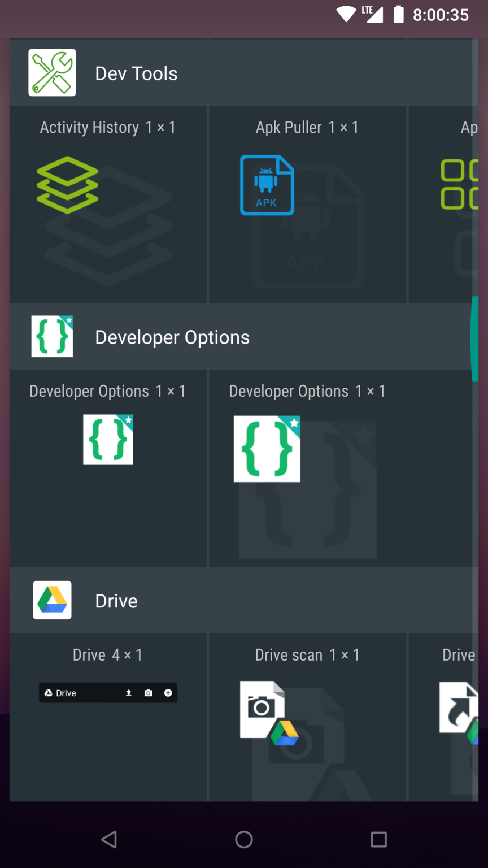Pick the large Developer Options widget icon
The width and height of the screenshot is (488, 868).
click(x=267, y=449)
